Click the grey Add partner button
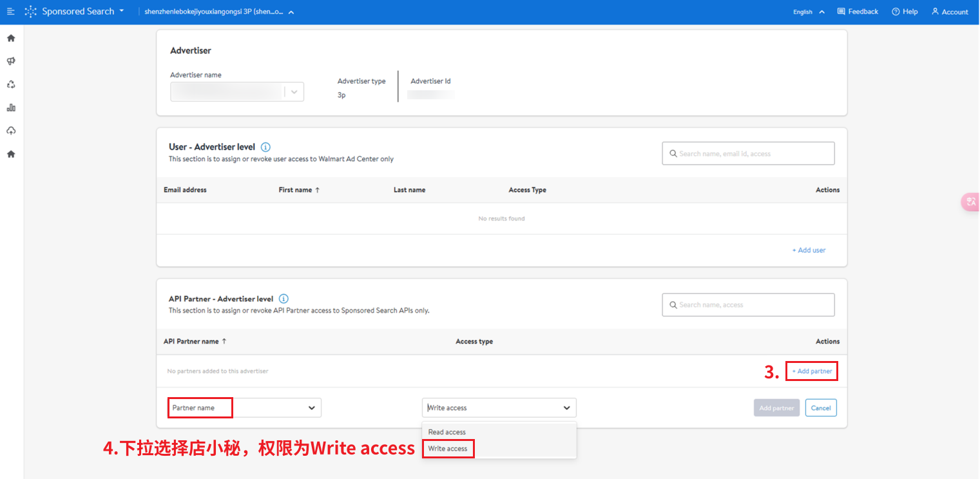 (x=776, y=408)
